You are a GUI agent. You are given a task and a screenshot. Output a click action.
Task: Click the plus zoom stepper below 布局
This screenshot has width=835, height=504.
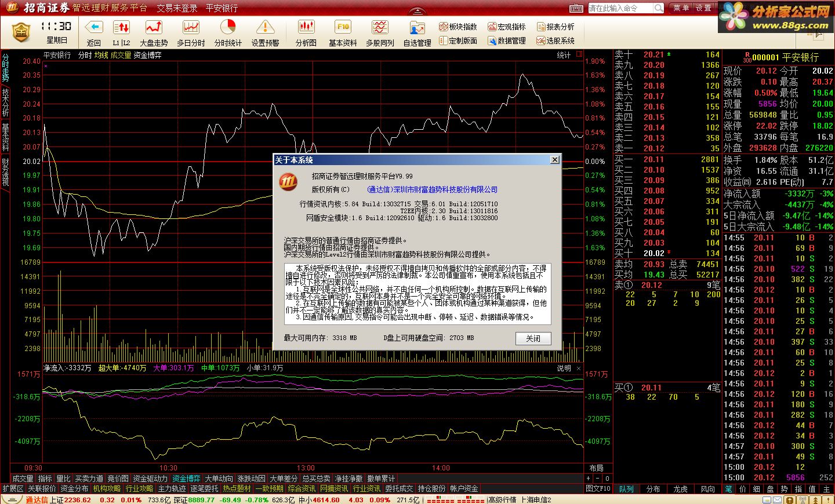tap(589, 479)
